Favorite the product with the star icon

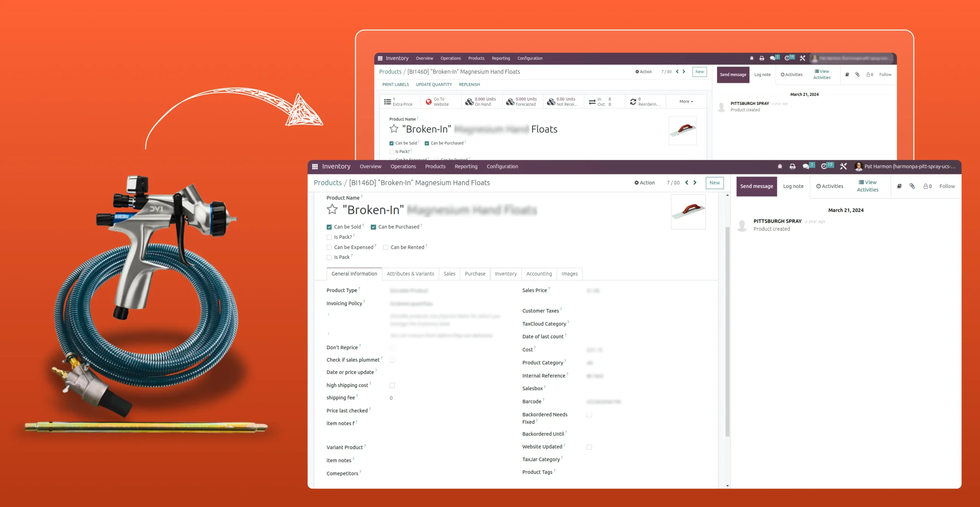pyautogui.click(x=332, y=209)
